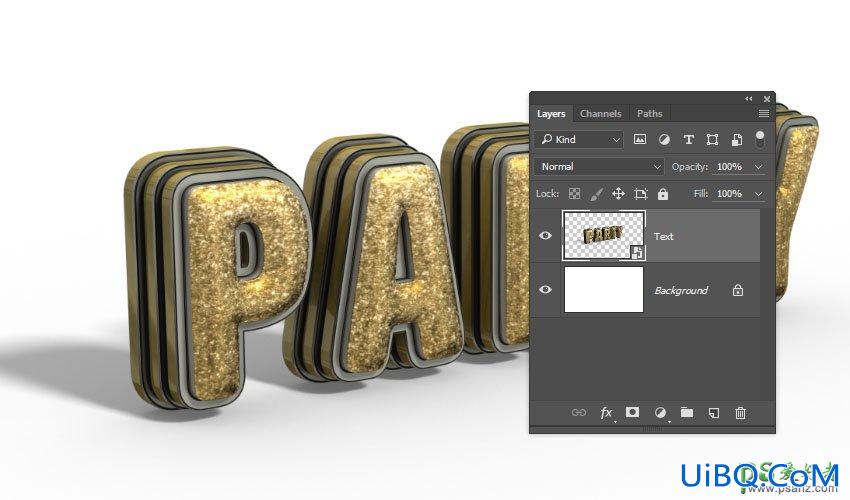The image size is (850, 500).
Task: Add a layer mask
Action: pos(632,412)
